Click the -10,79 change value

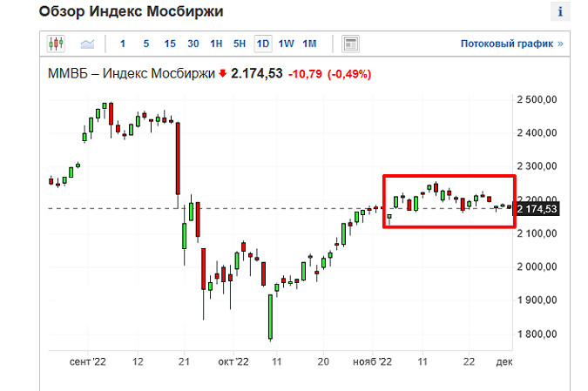click(305, 74)
